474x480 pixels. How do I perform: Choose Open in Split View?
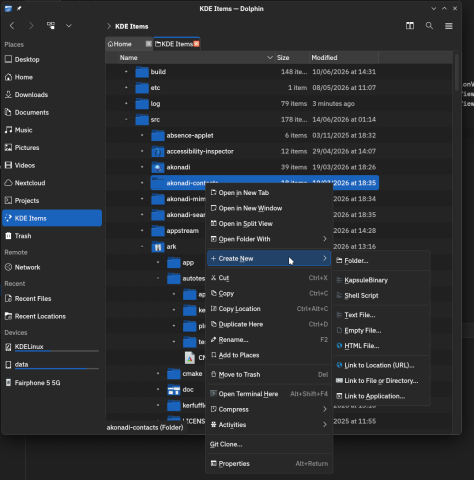269,224
